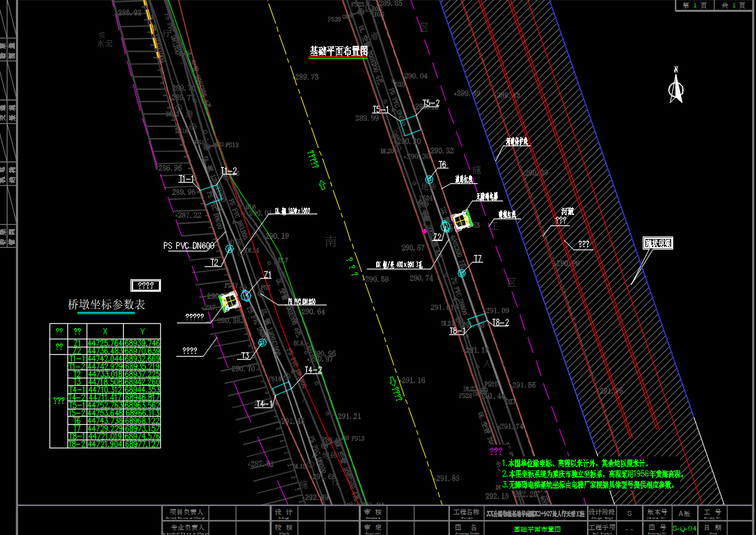Image resolution: width=756 pixels, height=535 pixels.
Task: Select the 桥墩坐标参数表 table heading
Action: point(106,305)
